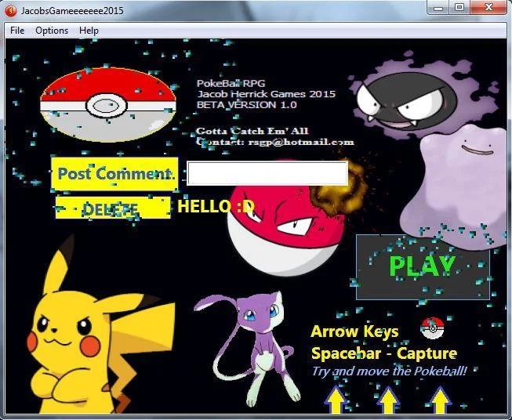Viewport: 512px width, 420px height.
Task: Click 'Jacob Herrick Games 2015' text
Action: (x=266, y=94)
